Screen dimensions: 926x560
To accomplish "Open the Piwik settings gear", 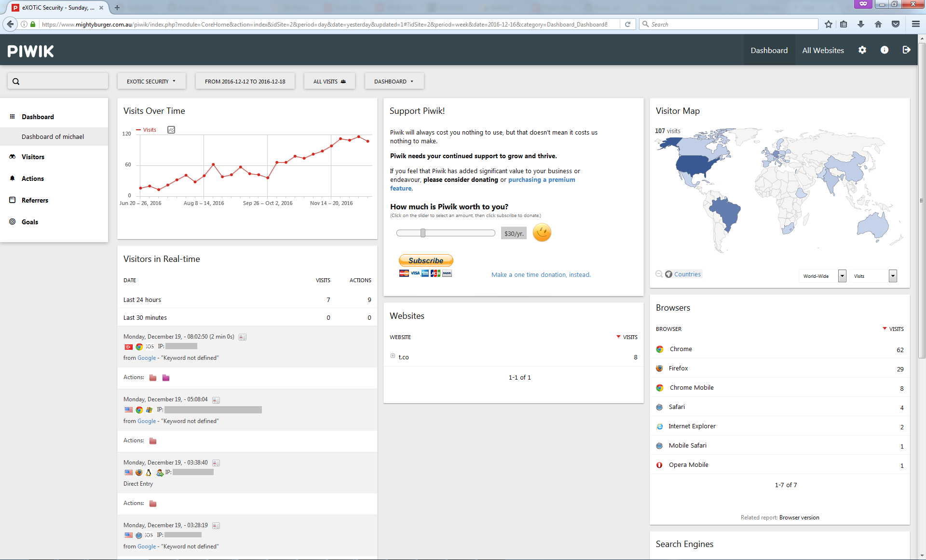I will 862,50.
